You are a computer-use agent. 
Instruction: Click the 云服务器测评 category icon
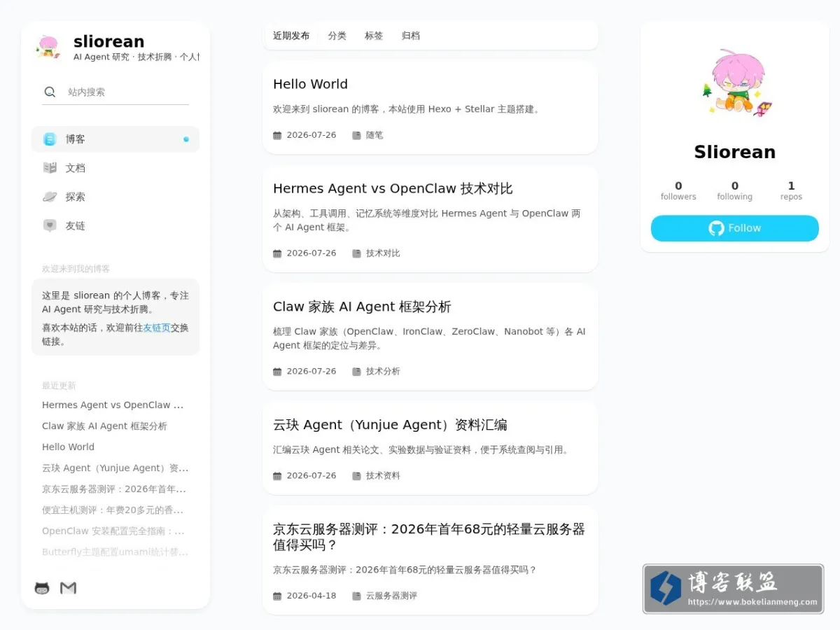(356, 596)
